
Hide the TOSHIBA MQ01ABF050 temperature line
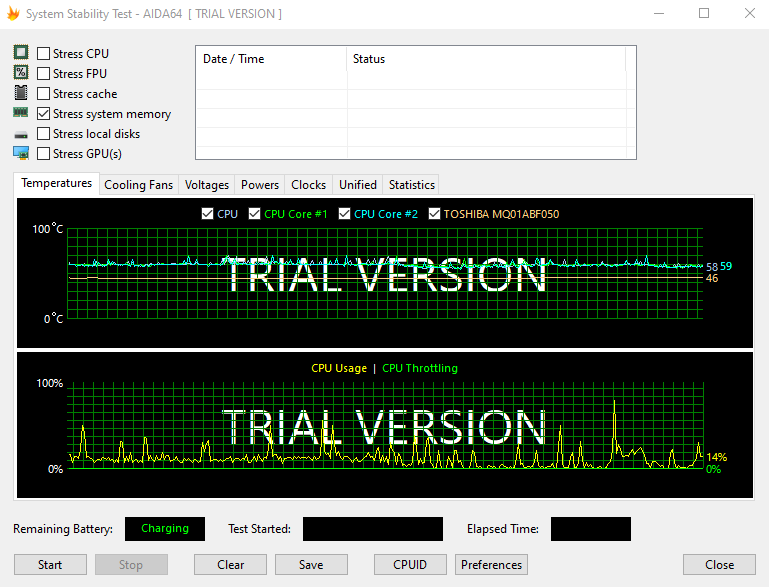(x=434, y=214)
